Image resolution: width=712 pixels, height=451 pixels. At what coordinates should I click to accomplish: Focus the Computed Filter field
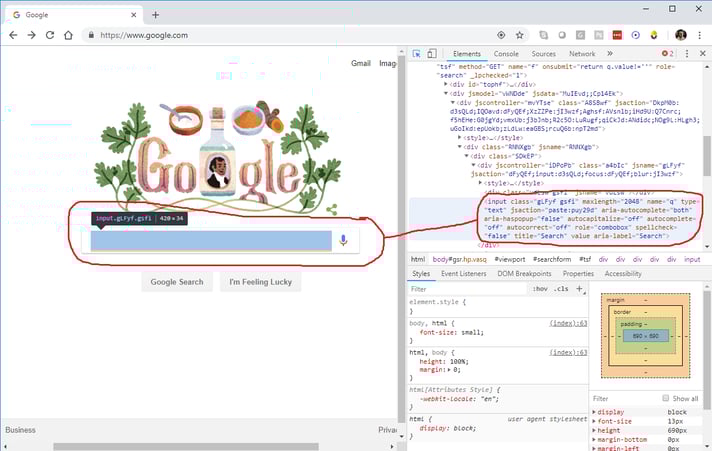point(625,398)
